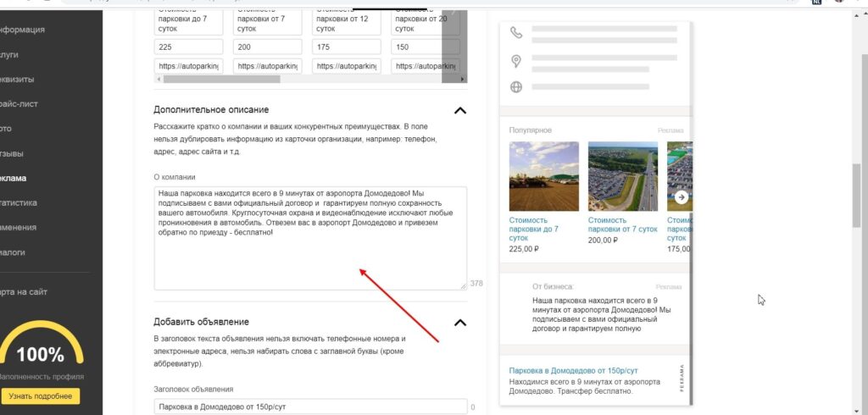
Task: Click the horizontal scrollbar thumb under price items
Action: [x=220, y=79]
